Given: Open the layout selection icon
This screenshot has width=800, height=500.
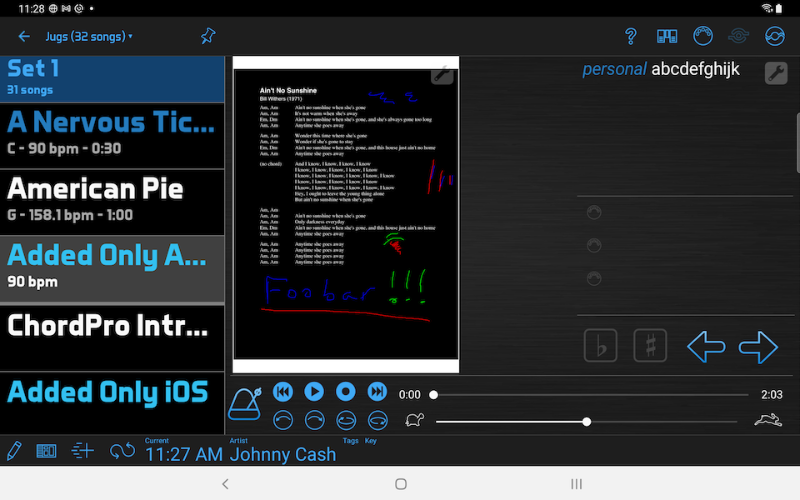Looking at the screenshot, I should pos(667,37).
